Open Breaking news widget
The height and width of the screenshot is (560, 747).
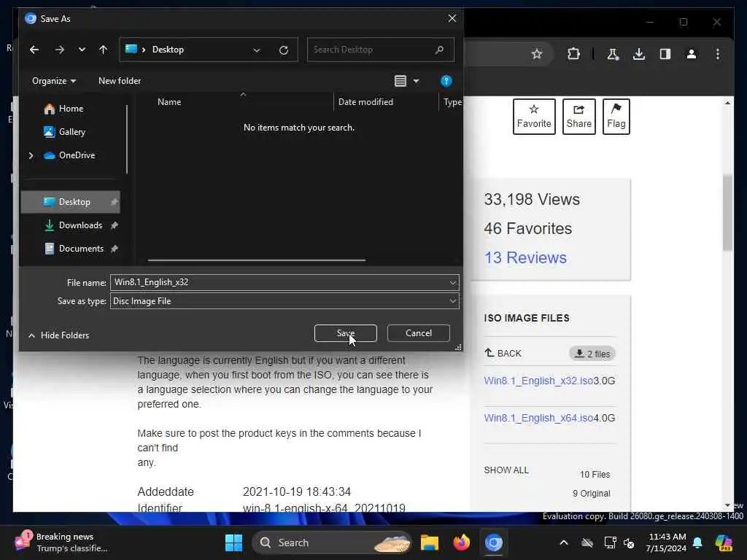pyautogui.click(x=61, y=542)
